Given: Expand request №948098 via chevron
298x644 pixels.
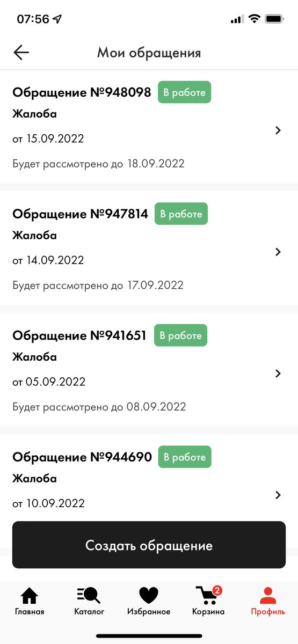Looking at the screenshot, I should [278, 130].
